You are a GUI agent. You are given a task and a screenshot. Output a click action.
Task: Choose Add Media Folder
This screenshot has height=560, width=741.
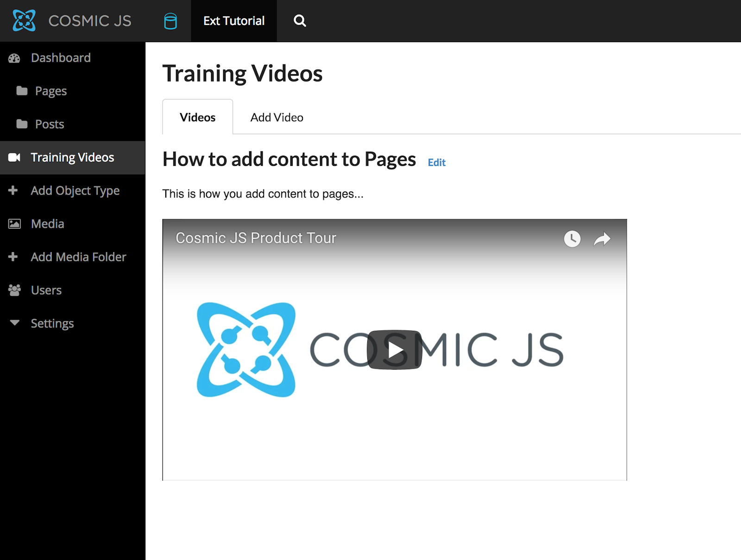[x=78, y=257]
